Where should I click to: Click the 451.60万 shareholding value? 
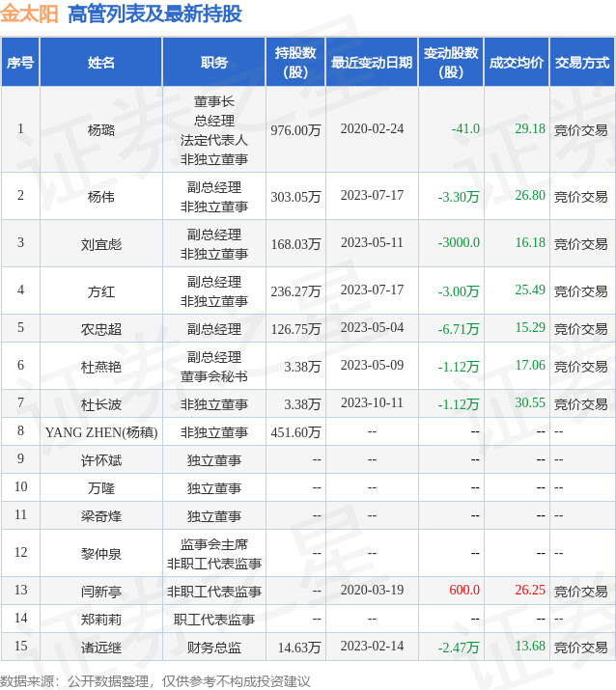pos(295,432)
